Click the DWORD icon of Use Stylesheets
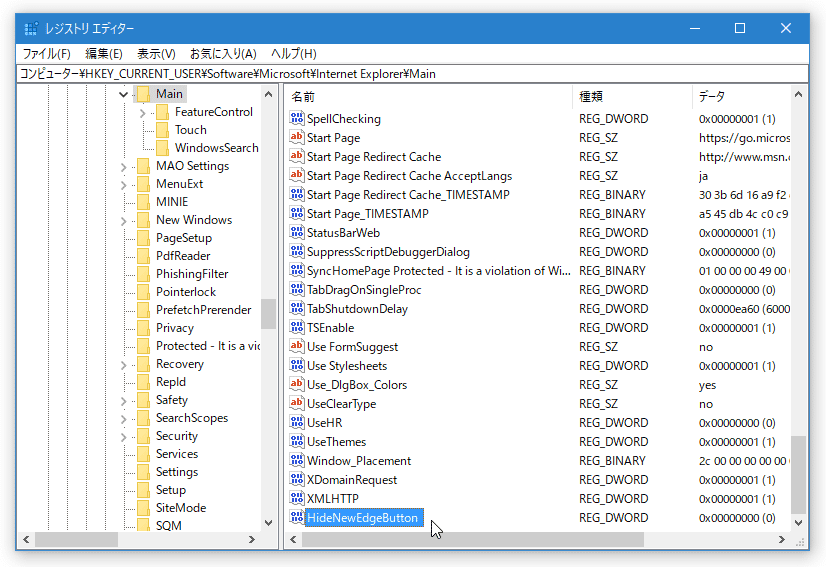This screenshot has width=826, height=567. coord(297,365)
